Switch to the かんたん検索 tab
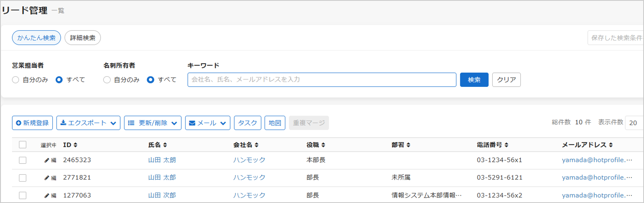The height and width of the screenshot is (203, 644). click(36, 38)
